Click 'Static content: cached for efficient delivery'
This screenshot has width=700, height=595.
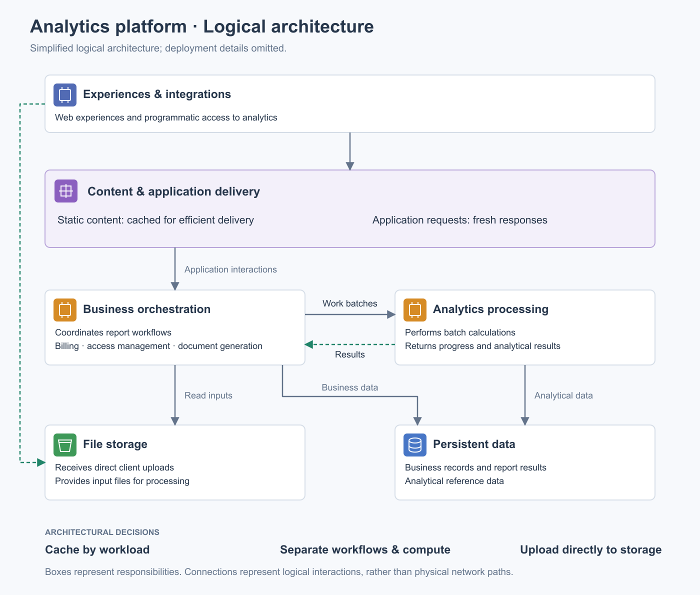pyautogui.click(x=155, y=220)
